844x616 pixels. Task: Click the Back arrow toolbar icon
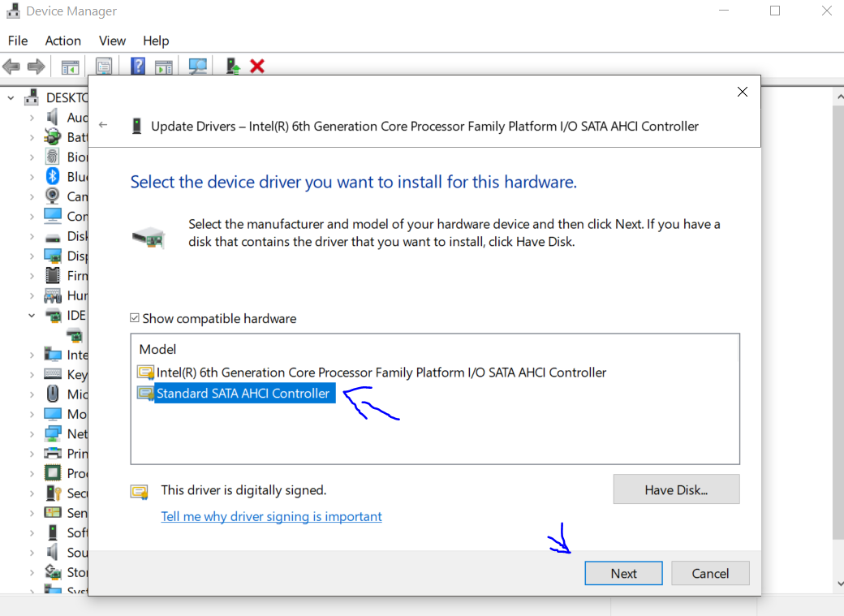11,67
